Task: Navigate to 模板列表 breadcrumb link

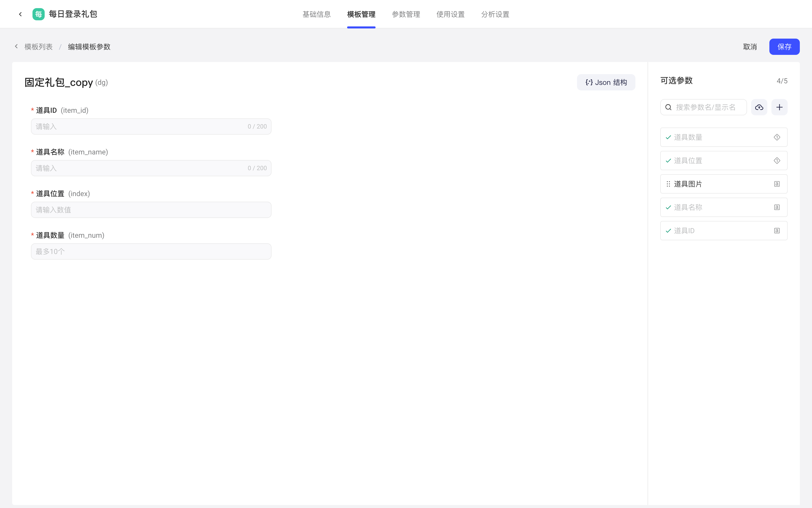Action: pos(39,47)
